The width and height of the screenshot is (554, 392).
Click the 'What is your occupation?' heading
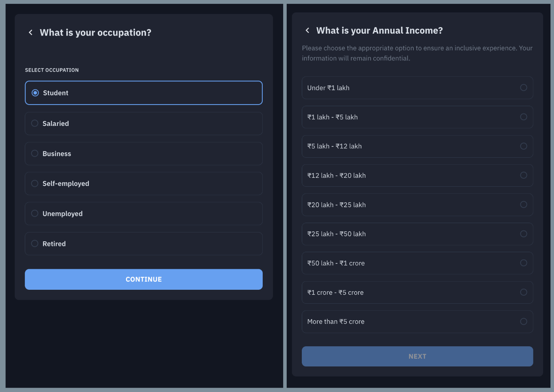[x=95, y=33]
